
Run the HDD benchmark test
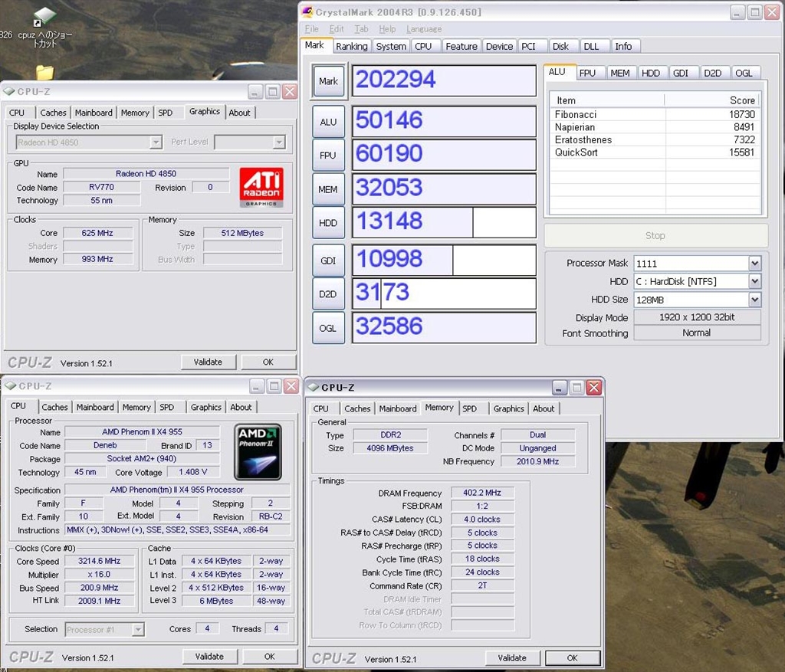pos(328,223)
